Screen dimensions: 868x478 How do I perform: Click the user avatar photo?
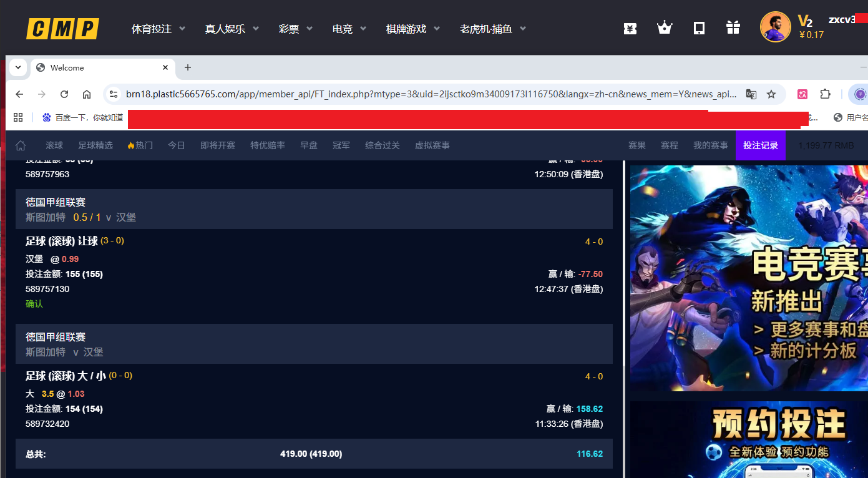775,27
